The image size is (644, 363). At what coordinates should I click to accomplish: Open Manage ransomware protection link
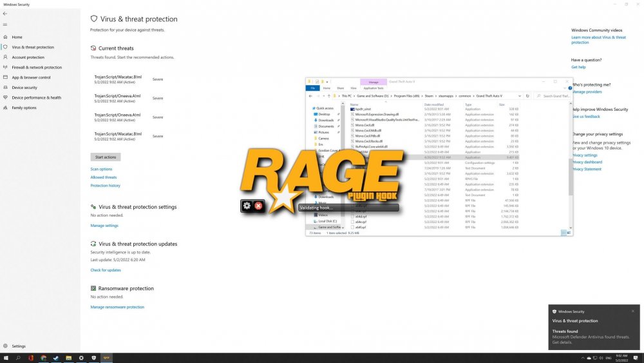117,307
